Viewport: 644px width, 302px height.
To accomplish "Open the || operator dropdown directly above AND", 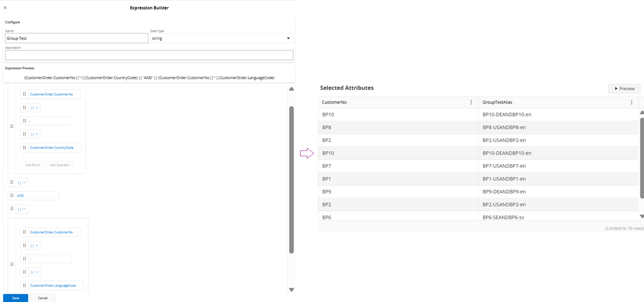I will 21,182.
